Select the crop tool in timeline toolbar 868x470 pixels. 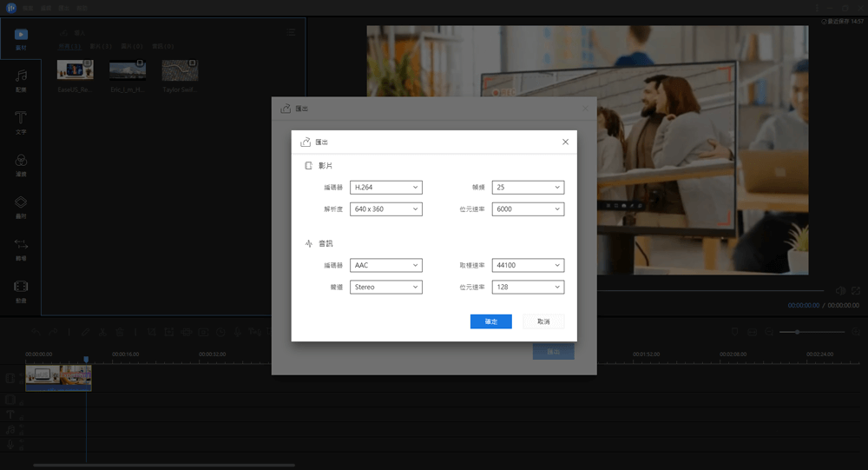[152, 332]
